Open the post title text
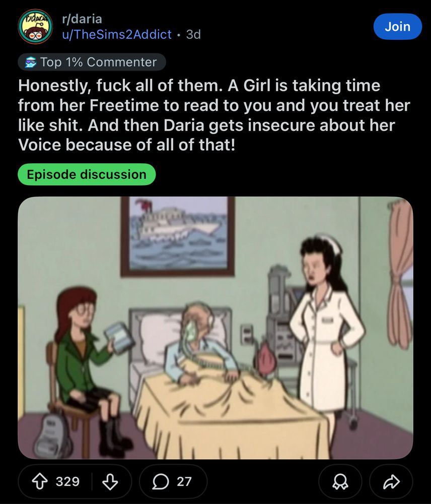The height and width of the screenshot is (504, 431). point(214,115)
